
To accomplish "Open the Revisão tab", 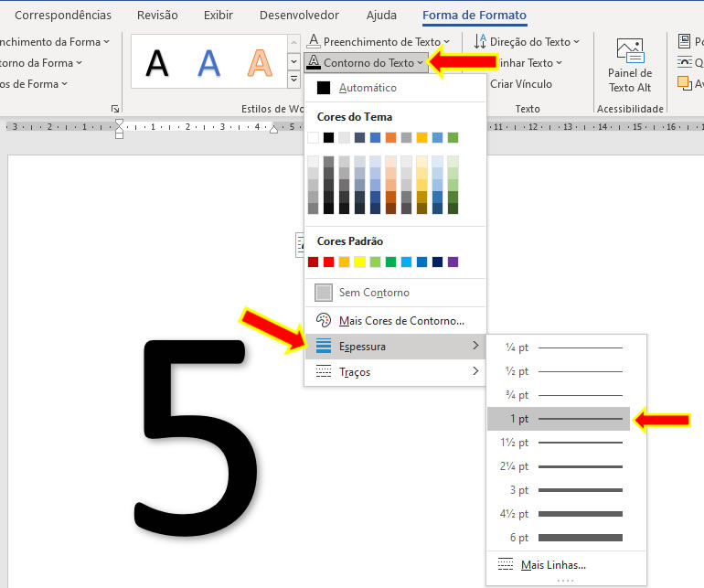I will pyautogui.click(x=157, y=16).
